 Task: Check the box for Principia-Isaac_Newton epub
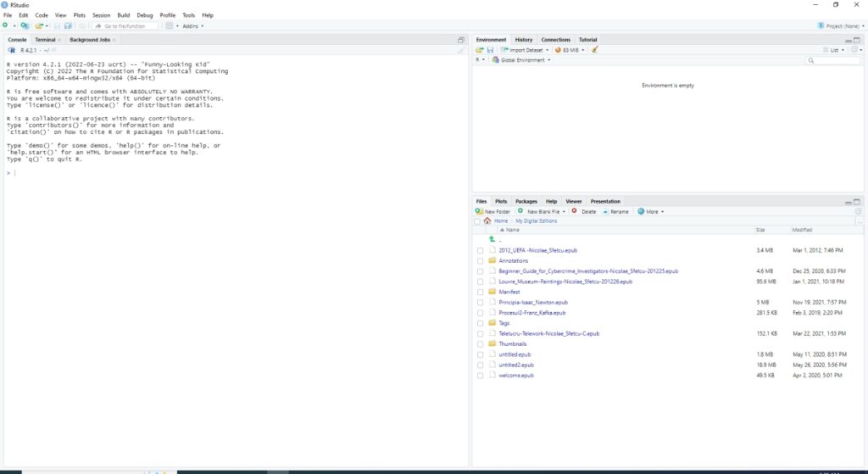(480, 303)
